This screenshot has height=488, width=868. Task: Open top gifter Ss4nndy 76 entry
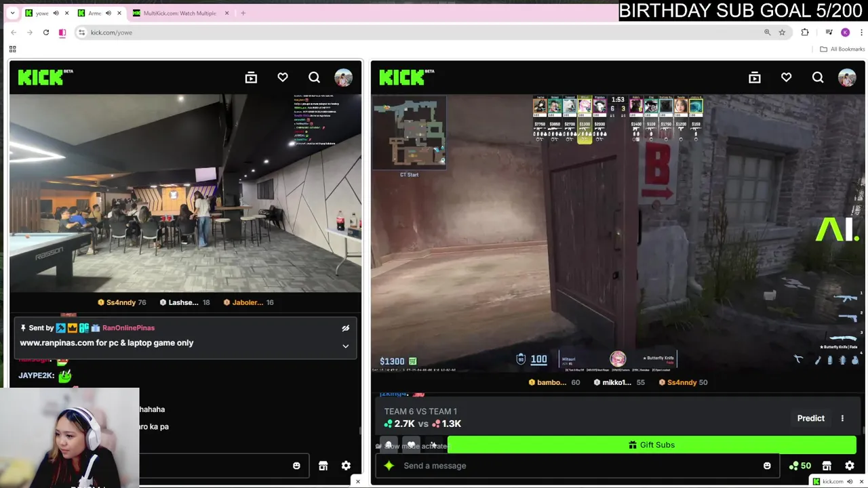122,302
